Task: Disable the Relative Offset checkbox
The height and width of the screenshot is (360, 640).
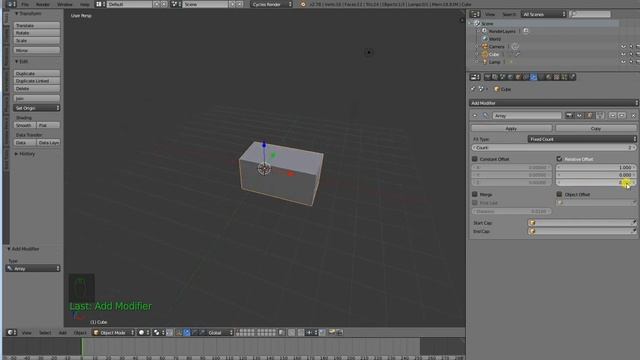Action: pyautogui.click(x=559, y=159)
